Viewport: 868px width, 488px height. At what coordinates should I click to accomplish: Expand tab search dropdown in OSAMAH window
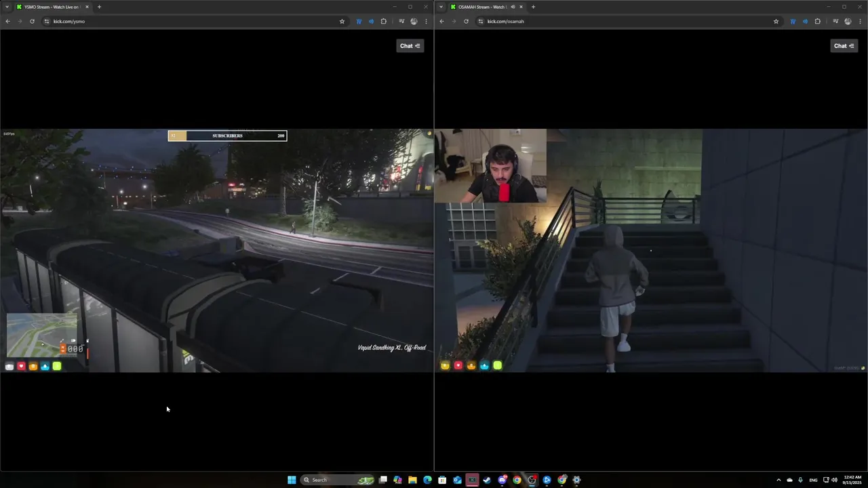(441, 7)
